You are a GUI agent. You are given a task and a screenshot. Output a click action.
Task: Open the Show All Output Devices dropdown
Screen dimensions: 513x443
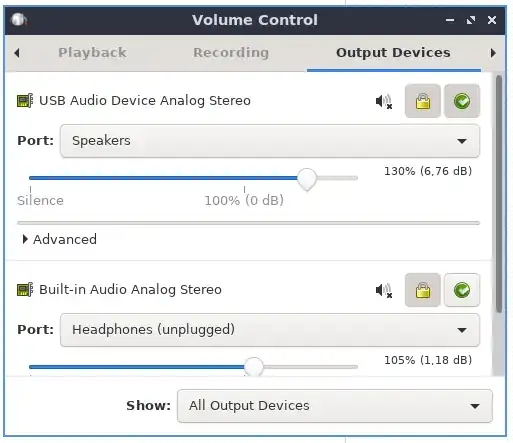(335, 406)
